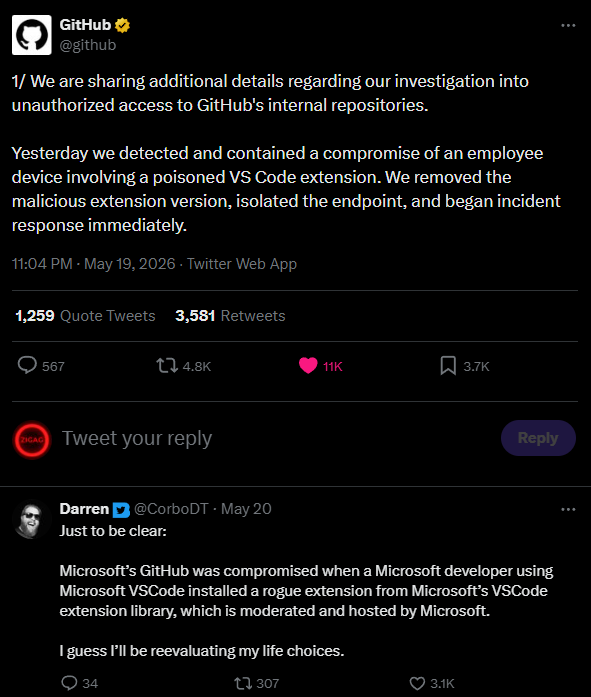Open Darren's profile picture

[31, 519]
